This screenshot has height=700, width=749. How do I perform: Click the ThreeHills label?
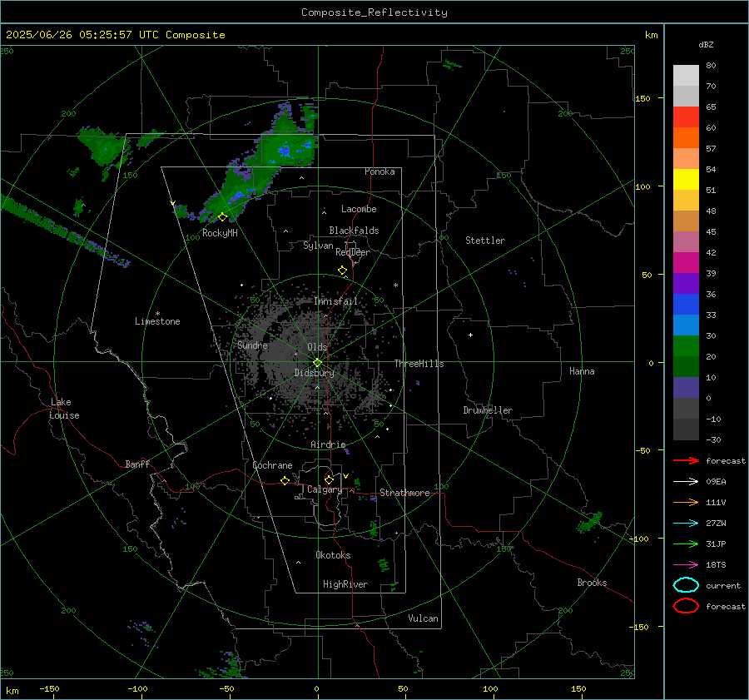419,364
